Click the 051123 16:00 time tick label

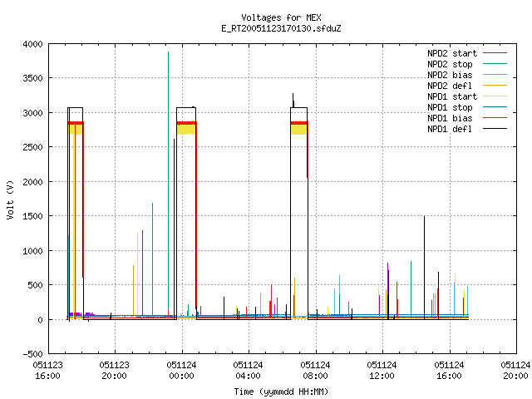[47, 371]
